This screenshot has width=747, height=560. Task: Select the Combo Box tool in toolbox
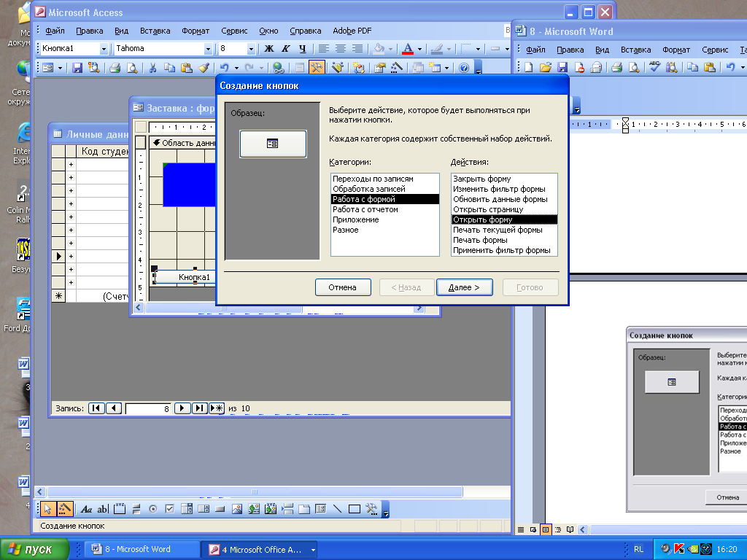click(x=187, y=509)
